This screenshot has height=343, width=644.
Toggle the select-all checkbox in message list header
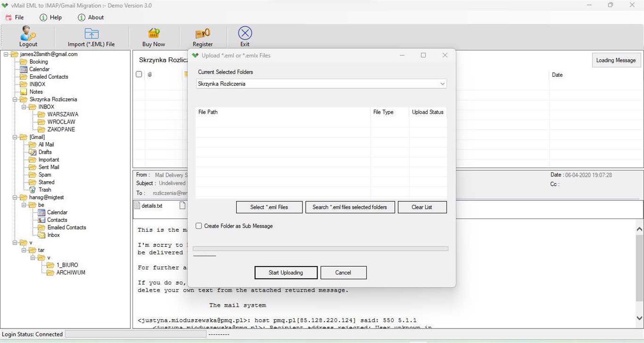[x=139, y=74]
